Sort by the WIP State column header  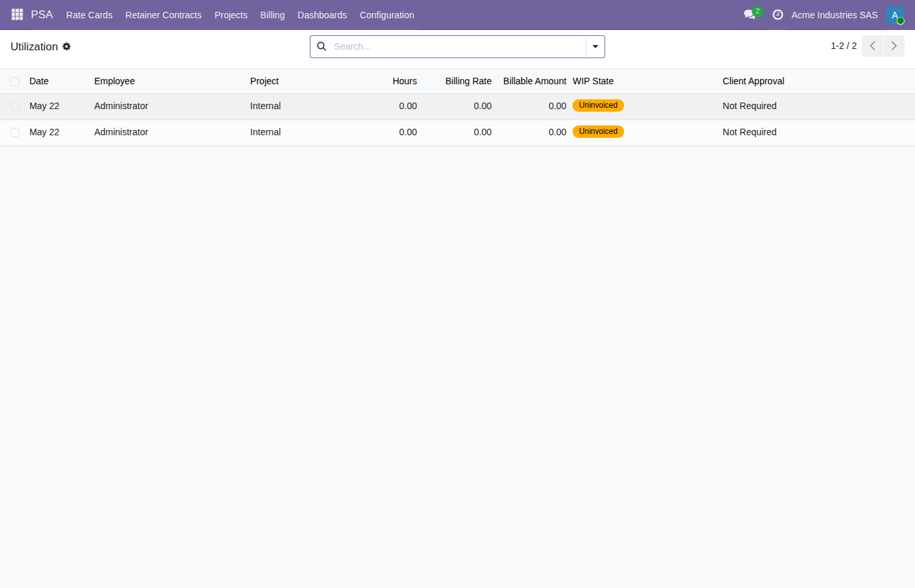point(593,81)
